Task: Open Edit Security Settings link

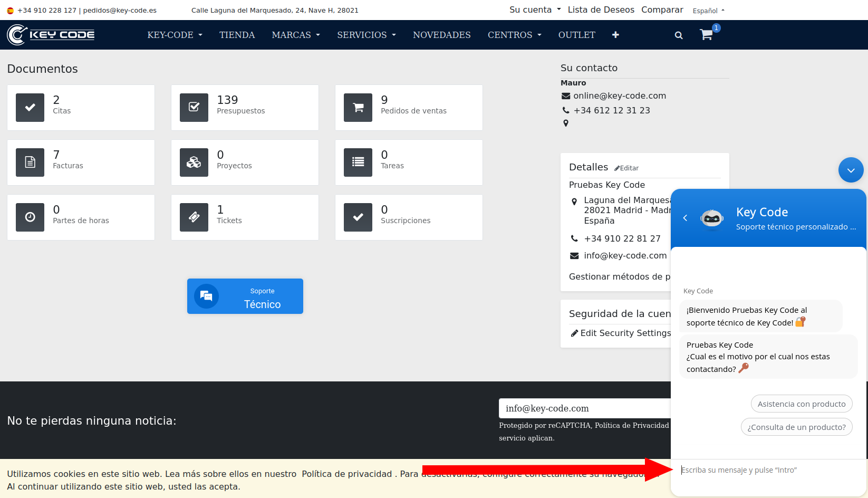Action: coord(621,333)
